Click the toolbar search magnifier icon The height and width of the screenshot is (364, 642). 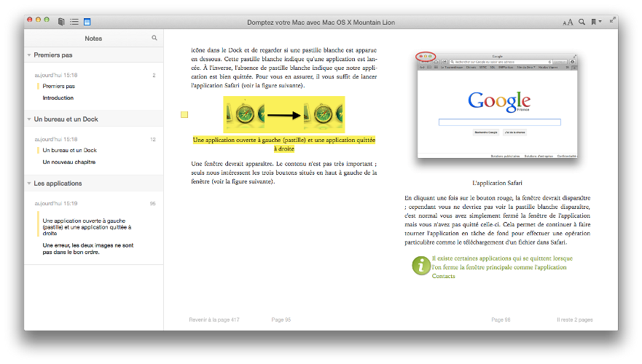(x=582, y=22)
